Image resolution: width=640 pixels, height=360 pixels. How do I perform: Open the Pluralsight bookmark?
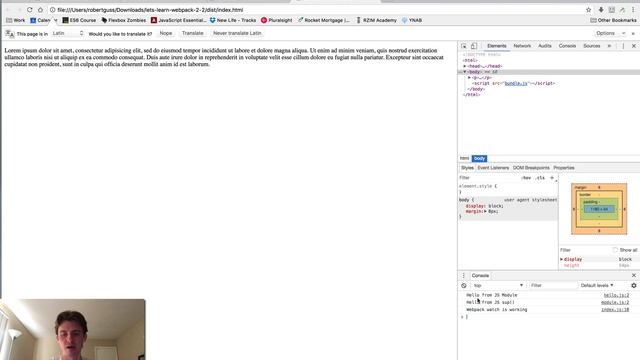(x=277, y=20)
